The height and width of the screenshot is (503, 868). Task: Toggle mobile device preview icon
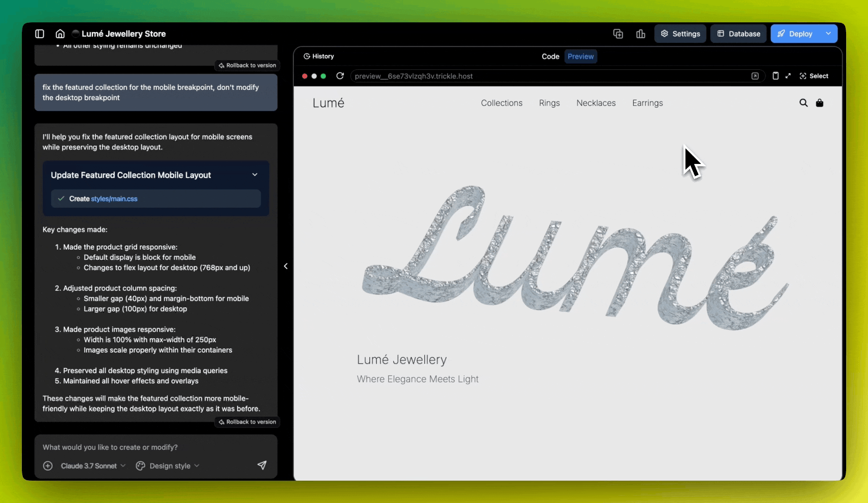(x=775, y=76)
